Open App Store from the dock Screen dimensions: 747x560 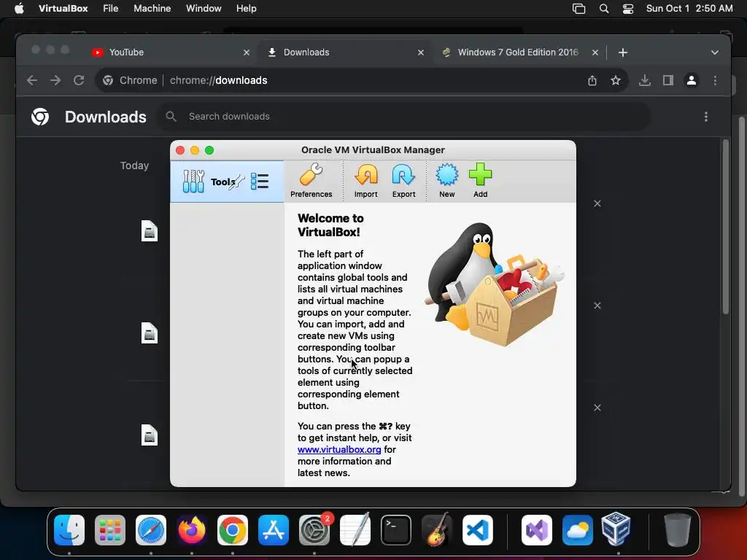[274, 530]
